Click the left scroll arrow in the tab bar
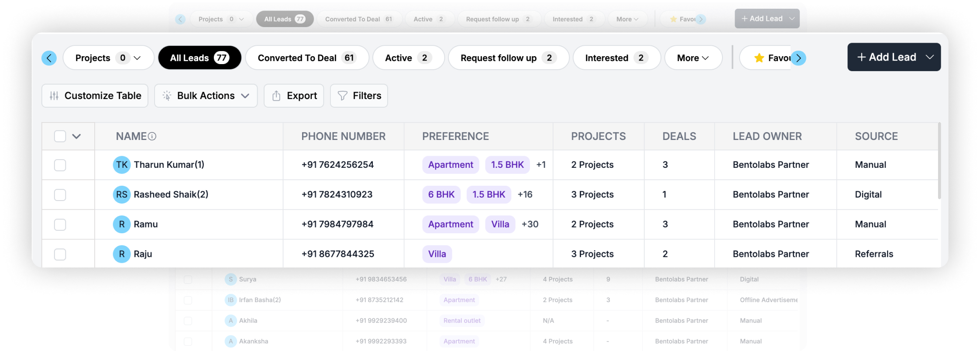 point(49,58)
